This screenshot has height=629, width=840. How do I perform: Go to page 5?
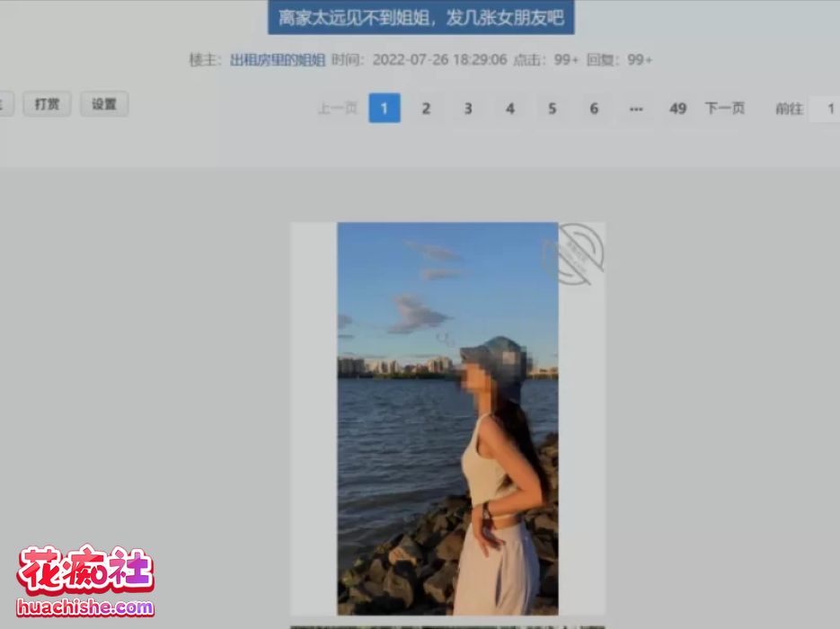[552, 108]
